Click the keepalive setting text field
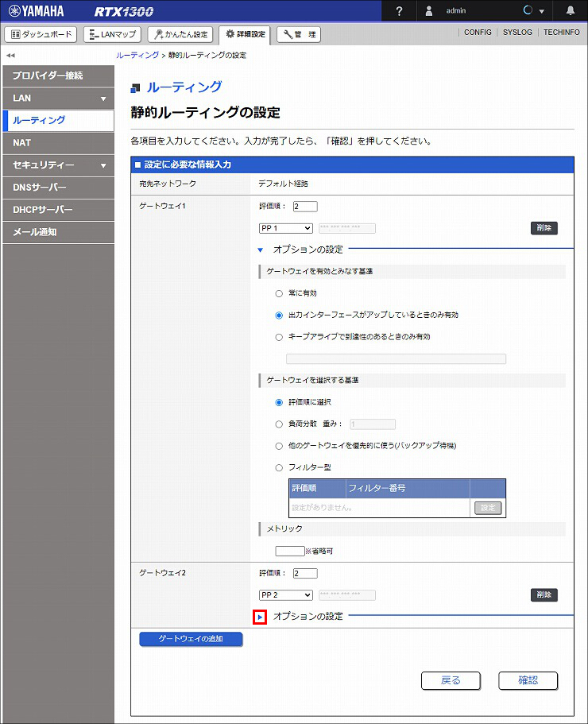The width and height of the screenshot is (588, 724). click(396, 358)
